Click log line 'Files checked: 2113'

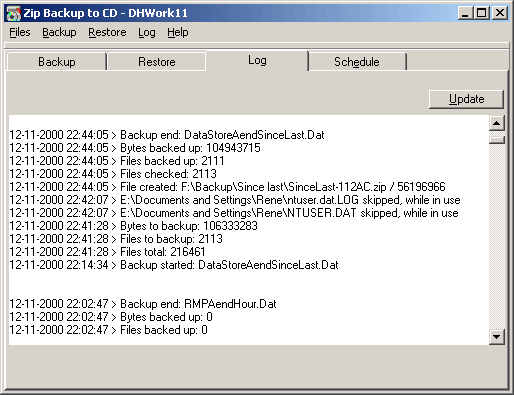[113, 174]
